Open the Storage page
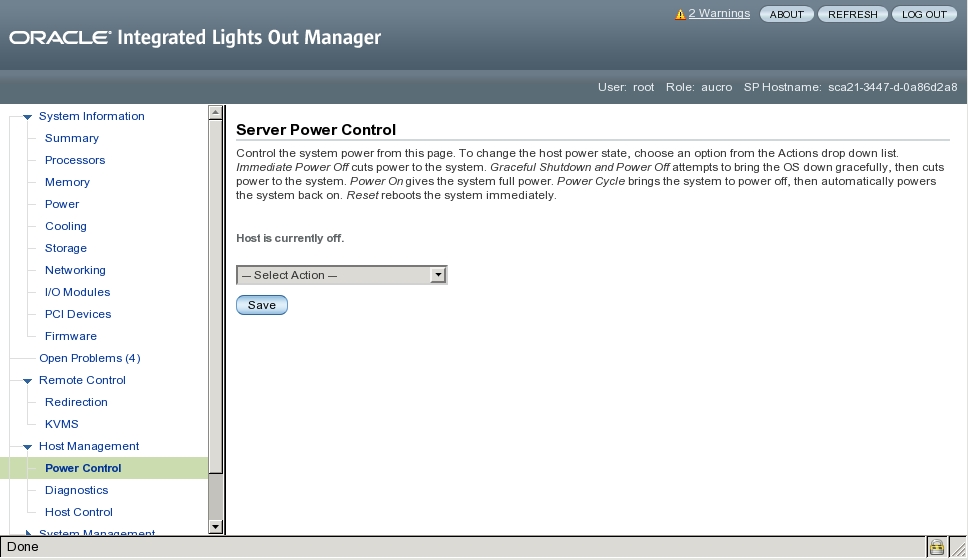Screen dimensions: 968x560 click(x=65, y=248)
